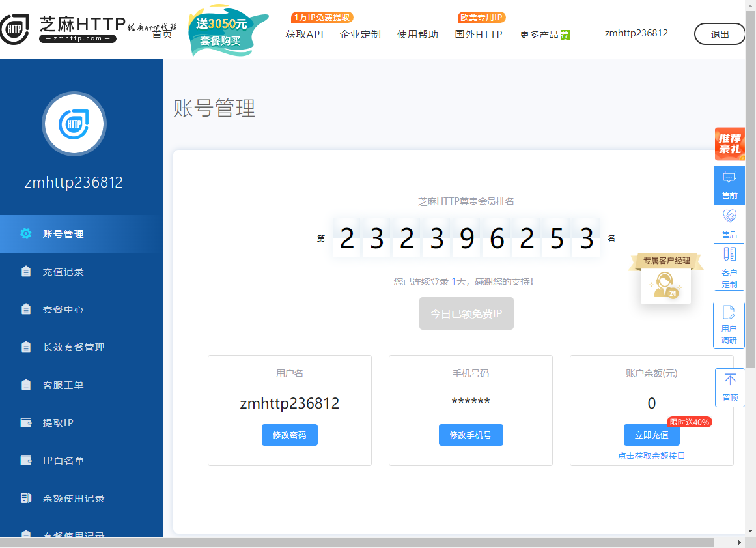
Task: Select the 账号管理 gear icon
Action: pyautogui.click(x=26, y=234)
